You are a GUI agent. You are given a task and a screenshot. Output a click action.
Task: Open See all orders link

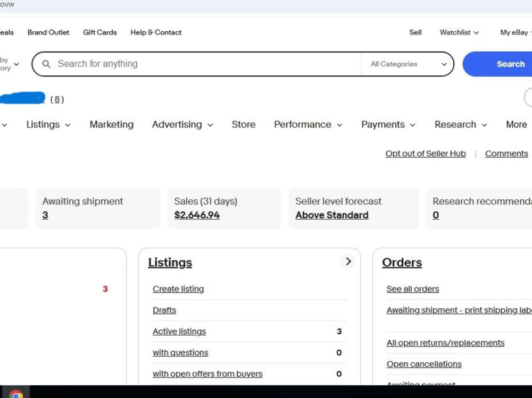[413, 289]
